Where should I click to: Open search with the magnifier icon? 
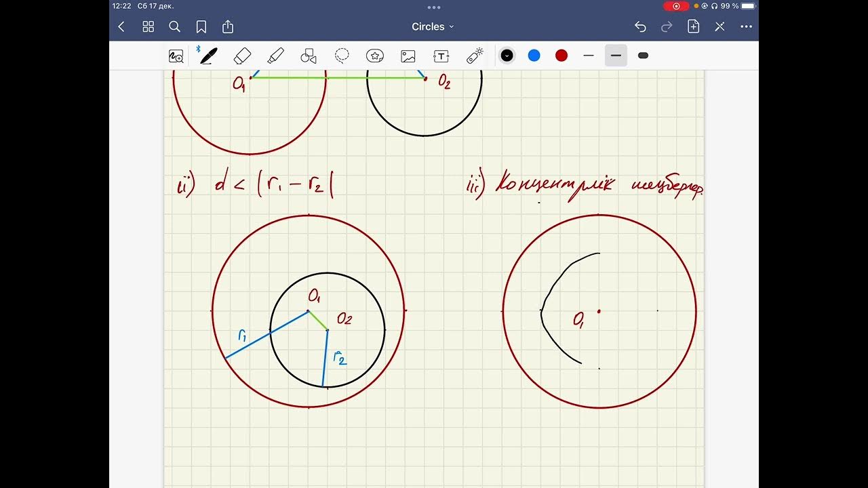click(174, 26)
